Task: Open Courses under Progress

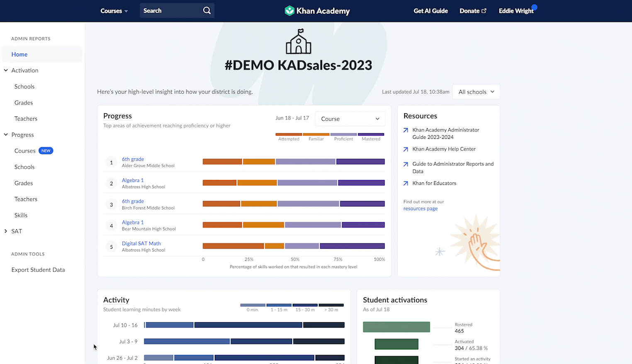Action: (25, 151)
